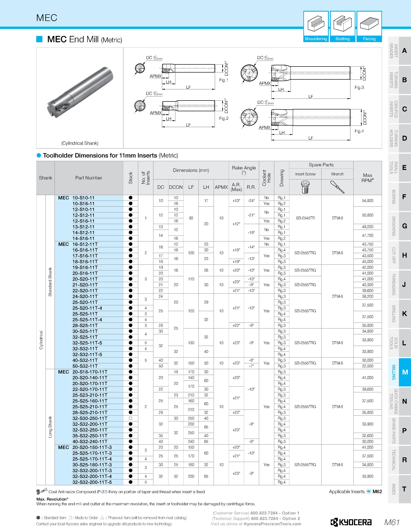Open section L Solid Tools tab
Screen dimensions: 411x532
point(399,343)
